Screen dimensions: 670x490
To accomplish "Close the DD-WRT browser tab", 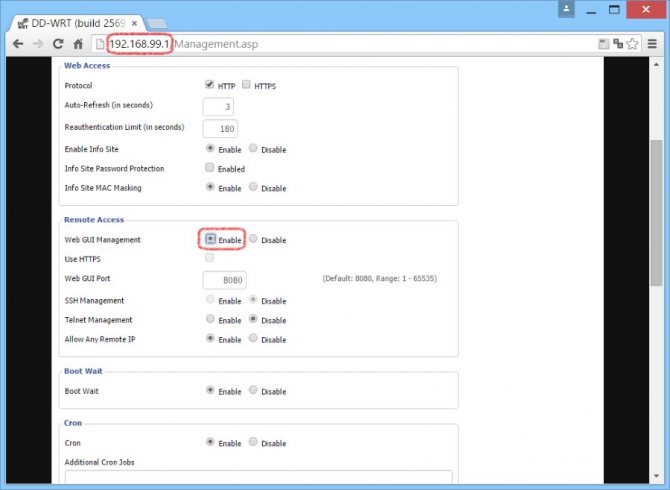I will coord(134,23).
